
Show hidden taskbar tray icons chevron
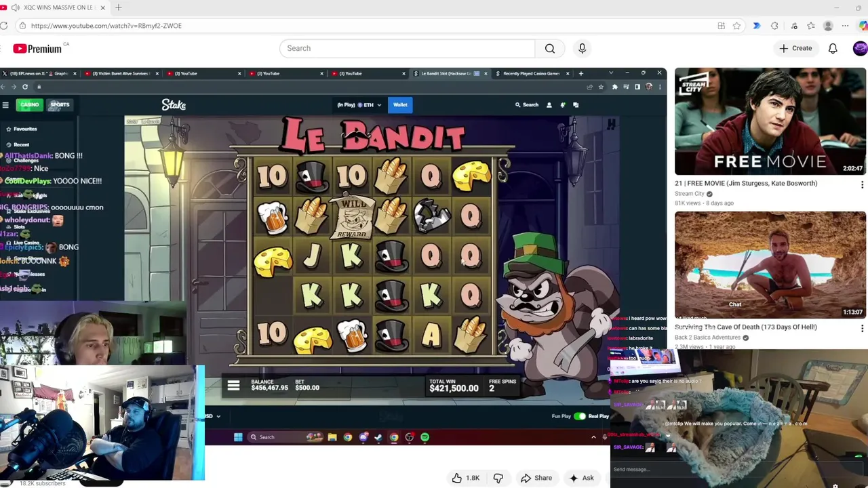click(x=593, y=437)
